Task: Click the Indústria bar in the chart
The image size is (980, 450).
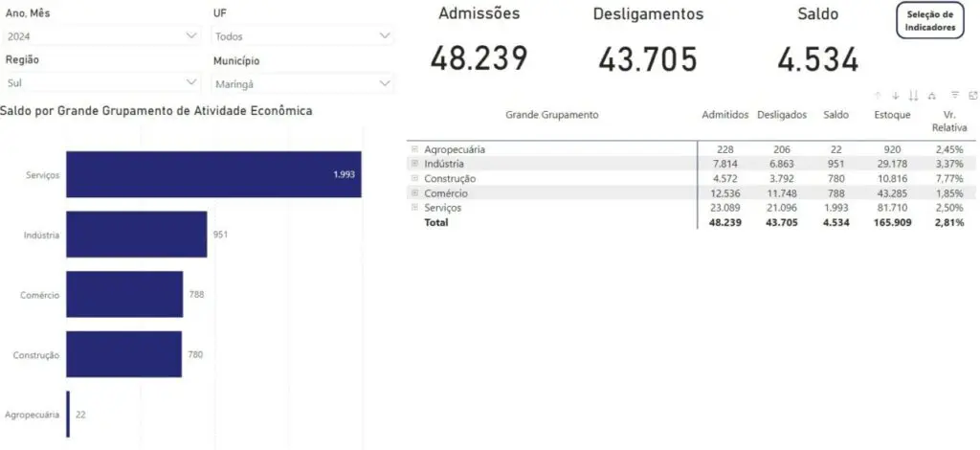Action: [136, 235]
